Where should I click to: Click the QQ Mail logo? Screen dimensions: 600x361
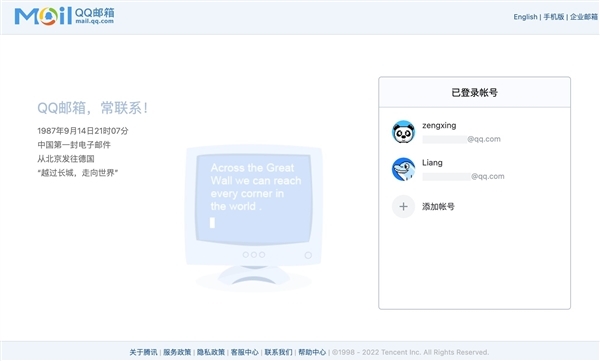[x=64, y=16]
